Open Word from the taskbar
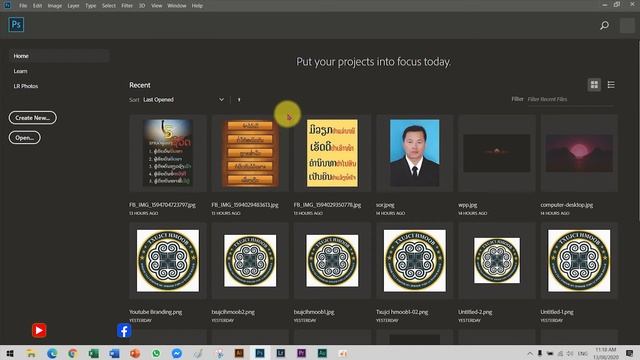This screenshot has width=640, height=360. pyautogui.click(x=114, y=353)
